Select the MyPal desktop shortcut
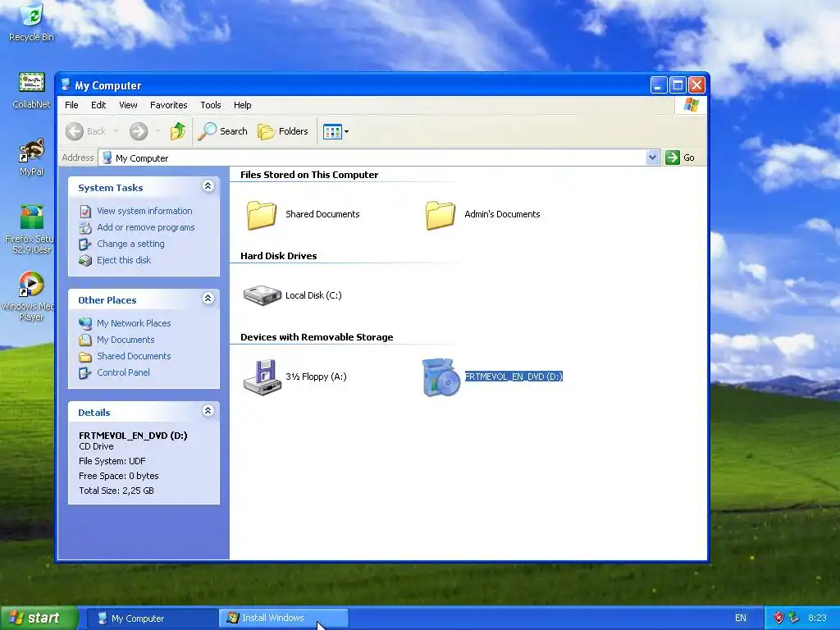This screenshot has height=630, width=840. pos(31,157)
